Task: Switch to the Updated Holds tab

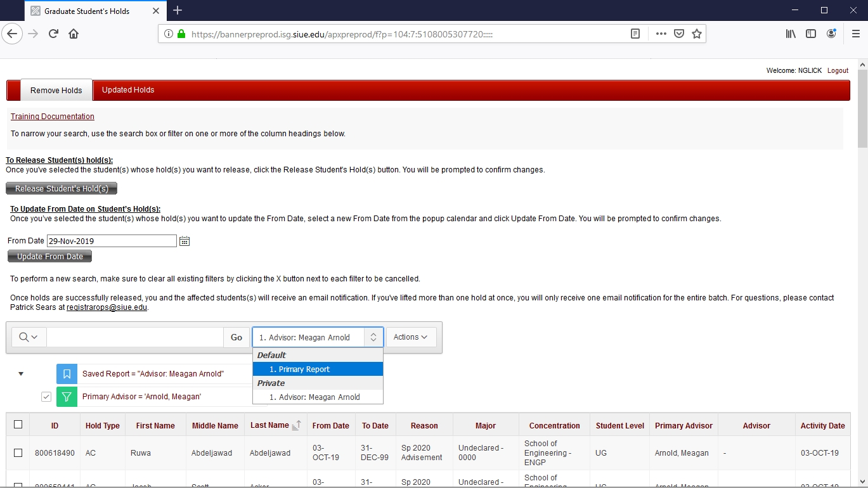Action: [x=128, y=90]
